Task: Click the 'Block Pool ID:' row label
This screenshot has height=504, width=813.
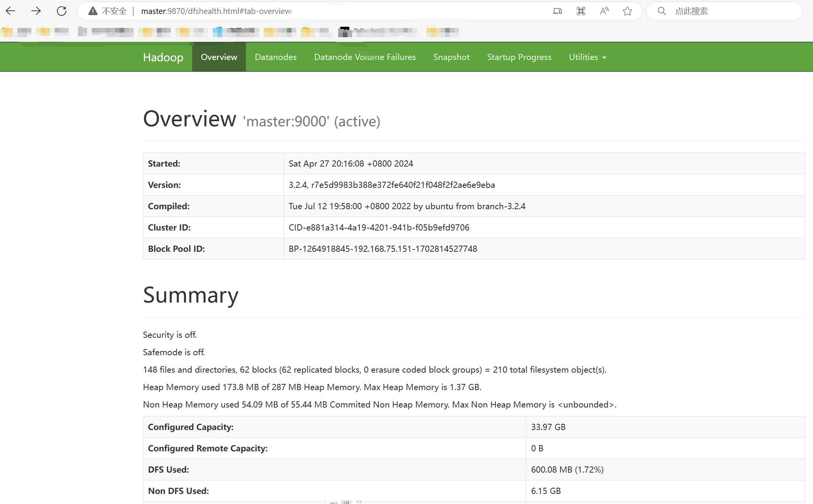Action: (x=176, y=249)
